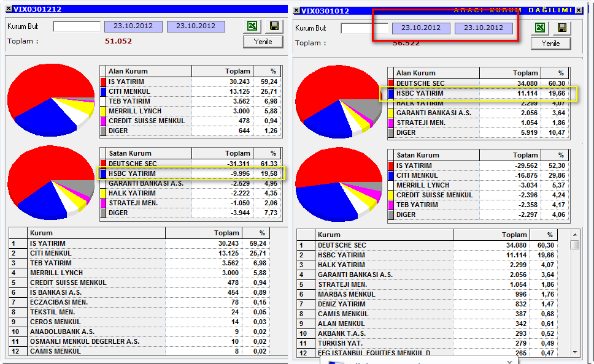The image size is (594, 364).
Task: Click down arrow of right list scrollbar
Action: tap(575, 352)
